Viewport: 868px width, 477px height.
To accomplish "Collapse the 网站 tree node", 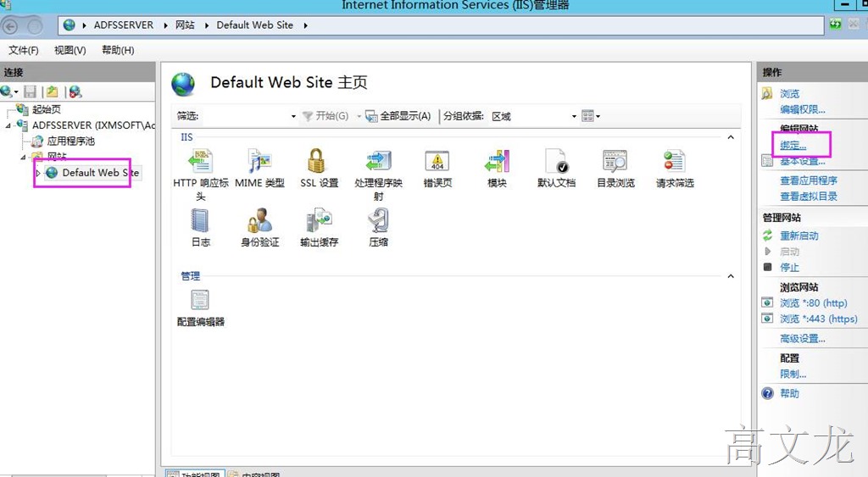I will (x=23, y=157).
